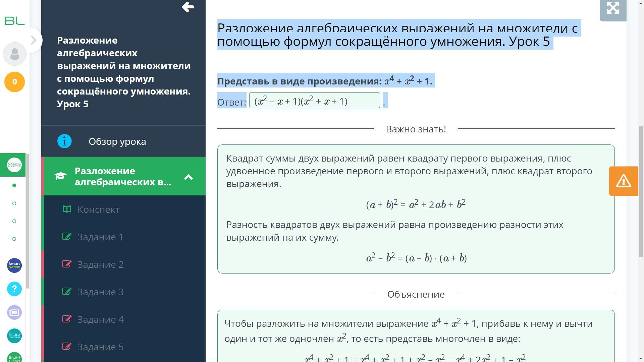This screenshot has width=644, height=362.
Task: Open the Online Mektep icon
Action: coord(14,165)
